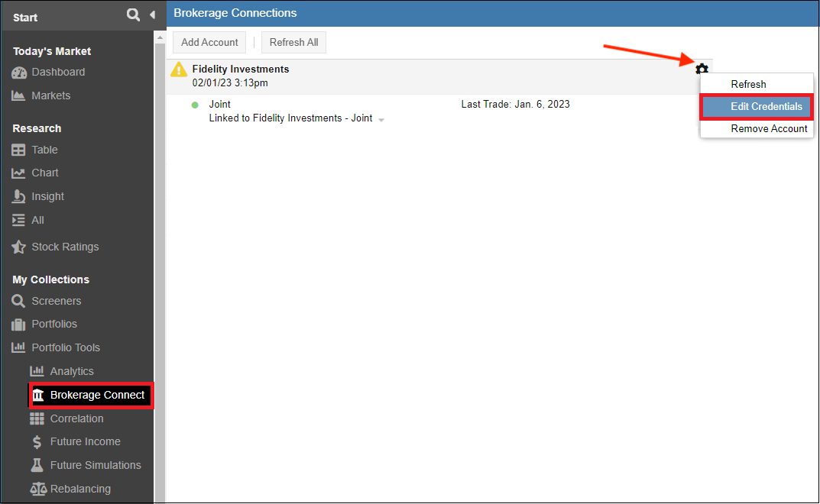This screenshot has height=504, width=820.
Task: Click the Linked to Fidelity Investments - Joint text
Action: click(290, 118)
